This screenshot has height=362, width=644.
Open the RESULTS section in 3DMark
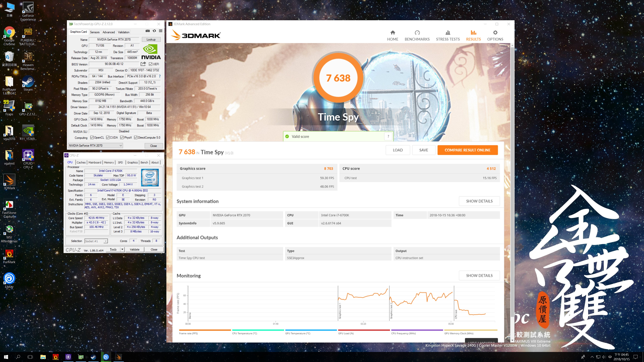[x=473, y=36]
